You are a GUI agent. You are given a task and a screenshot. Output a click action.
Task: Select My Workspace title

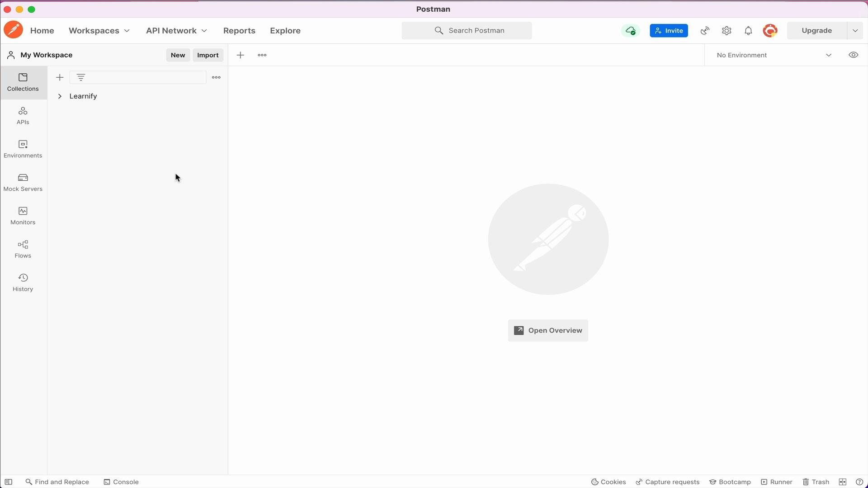(46, 55)
